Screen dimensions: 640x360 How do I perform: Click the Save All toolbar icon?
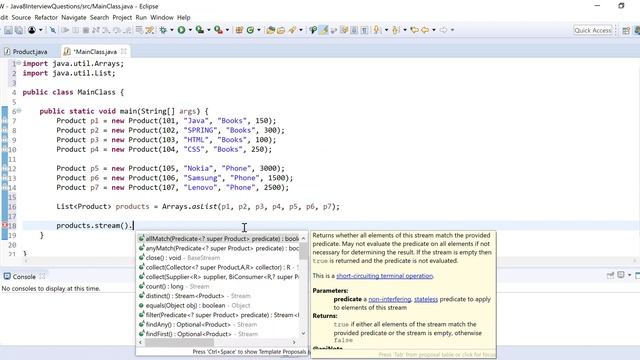(x=19, y=30)
